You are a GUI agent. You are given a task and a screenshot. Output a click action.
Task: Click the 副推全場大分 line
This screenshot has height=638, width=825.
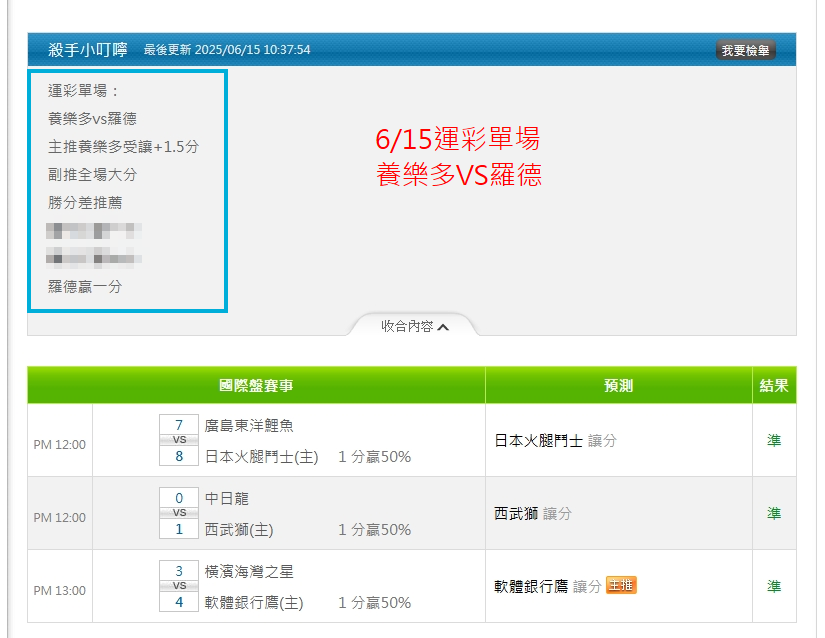92,174
